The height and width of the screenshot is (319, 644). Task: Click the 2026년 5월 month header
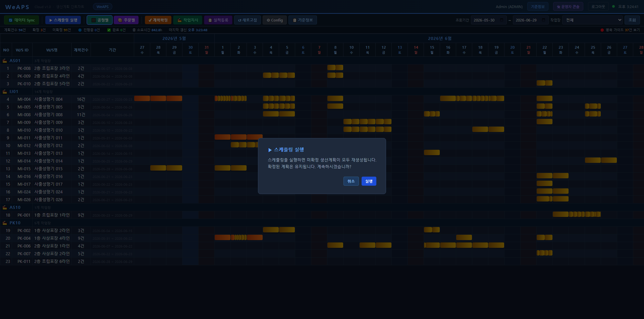click(174, 39)
